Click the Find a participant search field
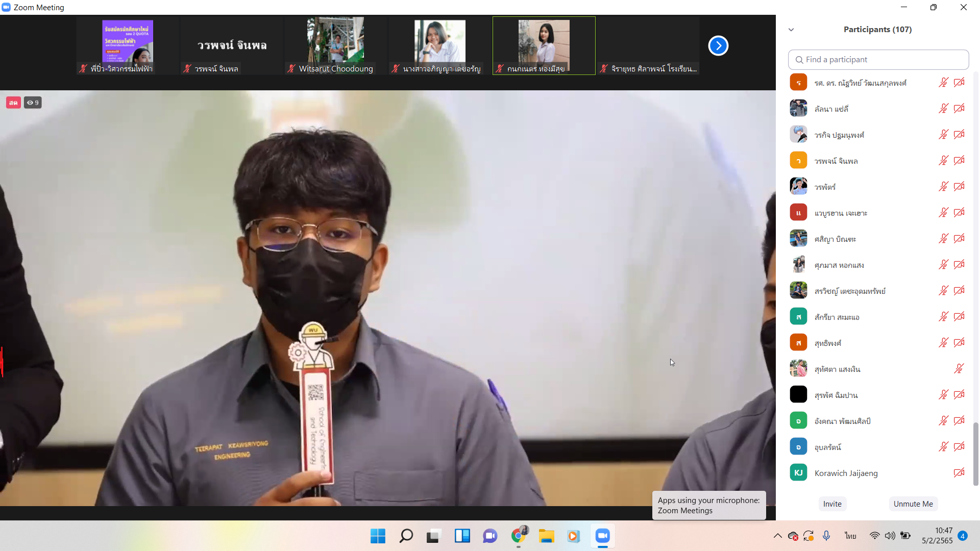 point(878,60)
